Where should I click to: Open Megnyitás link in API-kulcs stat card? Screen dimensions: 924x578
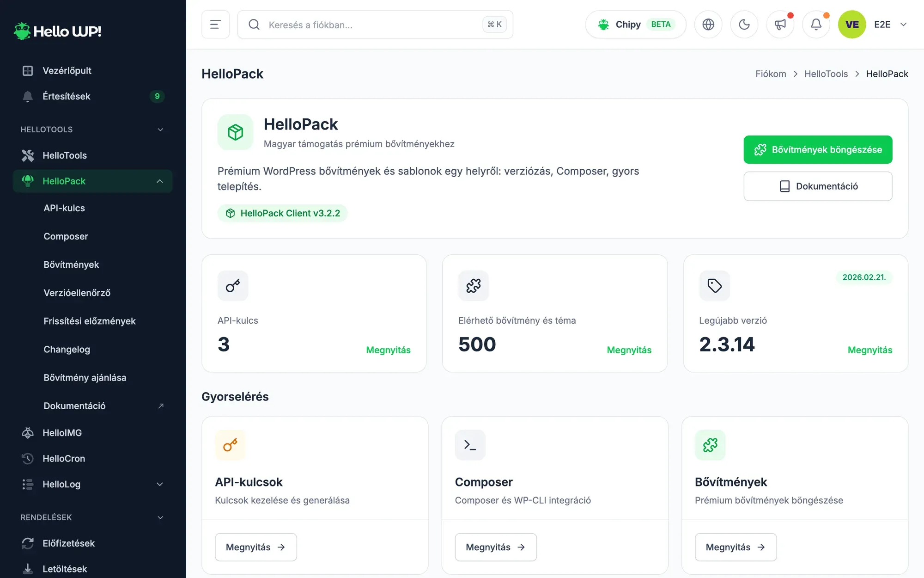click(388, 350)
